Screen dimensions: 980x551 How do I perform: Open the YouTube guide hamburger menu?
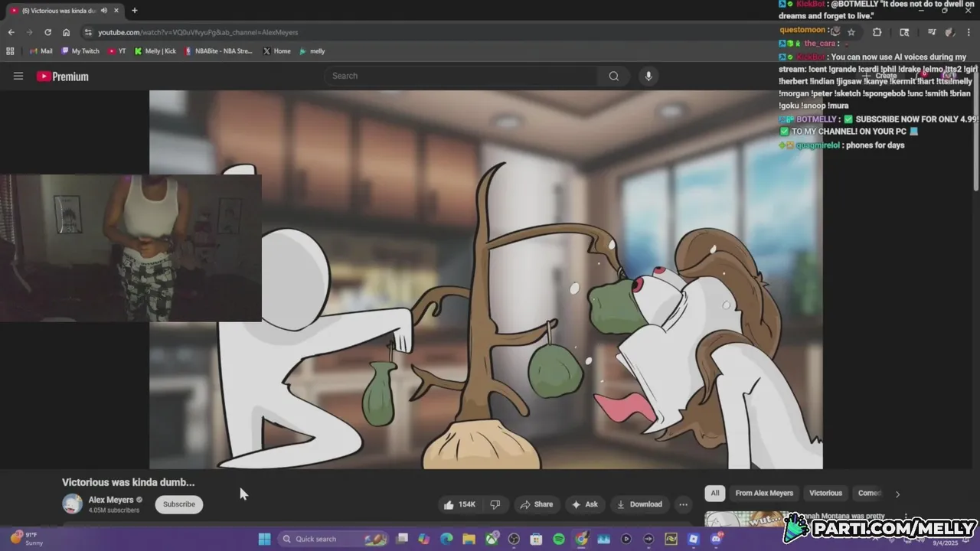pyautogui.click(x=18, y=76)
